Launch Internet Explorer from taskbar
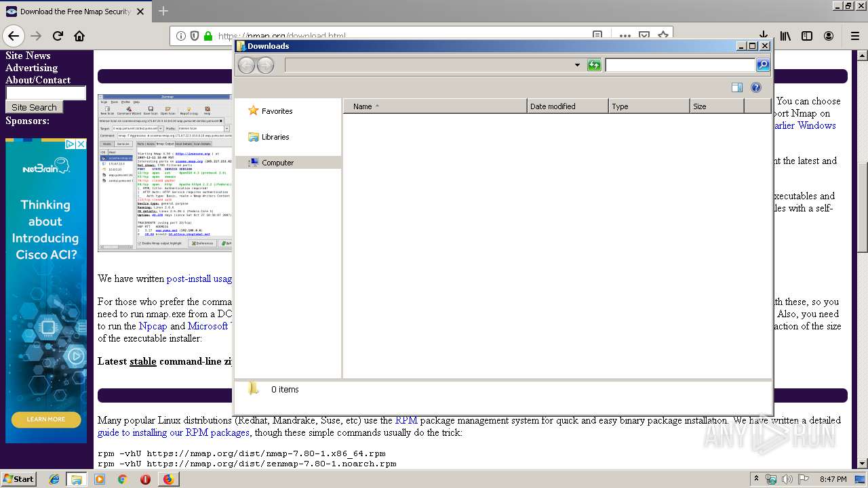 point(54,479)
